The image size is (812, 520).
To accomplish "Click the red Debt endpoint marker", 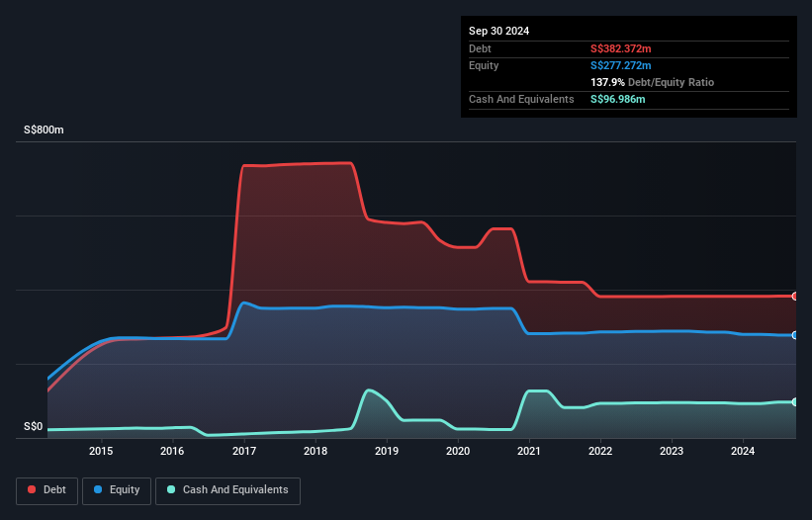I will pyautogui.click(x=795, y=297).
